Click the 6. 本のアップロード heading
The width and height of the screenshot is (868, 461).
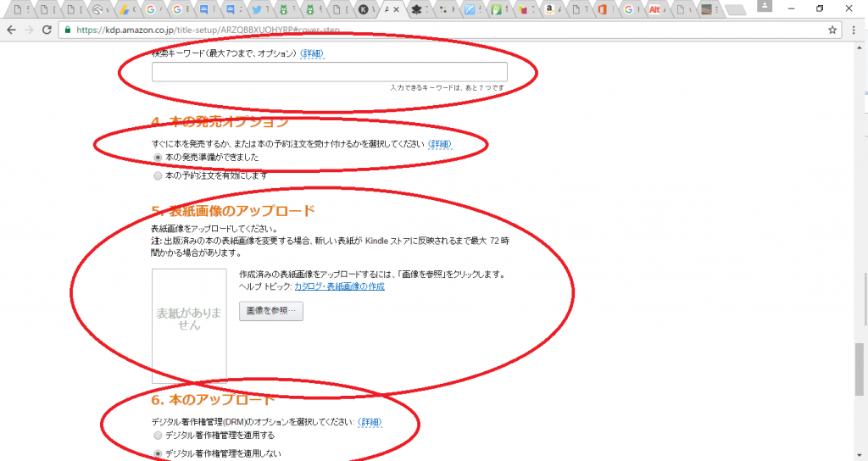(x=213, y=400)
